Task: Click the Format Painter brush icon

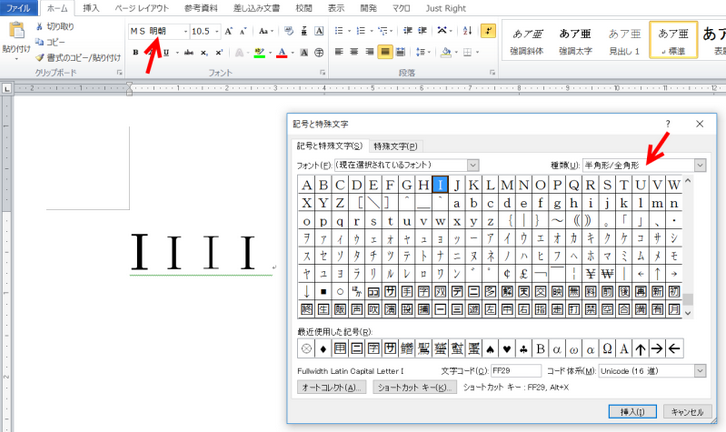Action: click(x=39, y=58)
